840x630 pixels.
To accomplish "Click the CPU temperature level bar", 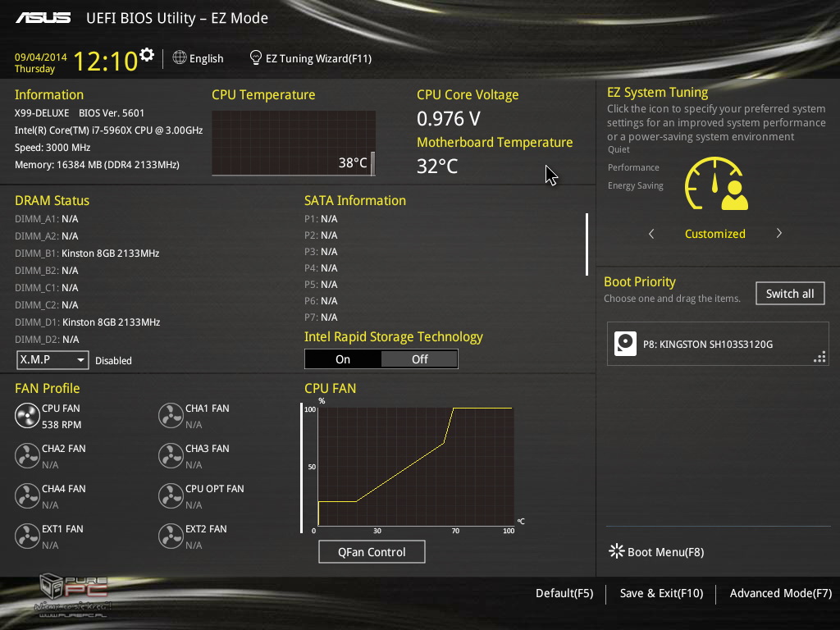I will (373, 163).
